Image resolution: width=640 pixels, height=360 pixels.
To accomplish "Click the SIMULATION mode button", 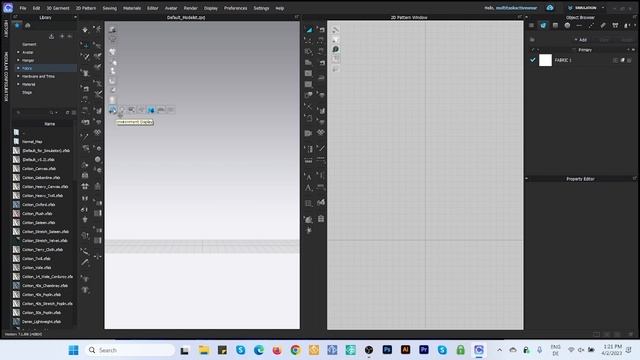I will click(582, 8).
